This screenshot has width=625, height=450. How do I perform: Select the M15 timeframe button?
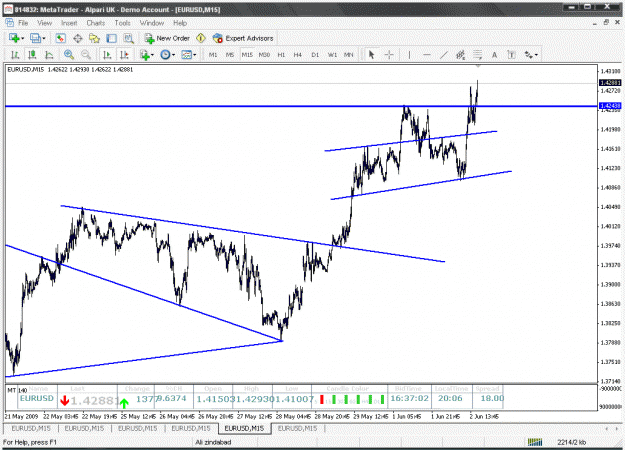(x=247, y=55)
